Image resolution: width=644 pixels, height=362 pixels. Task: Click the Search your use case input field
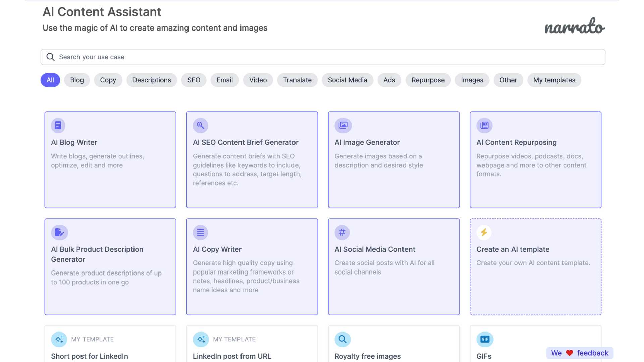322,57
